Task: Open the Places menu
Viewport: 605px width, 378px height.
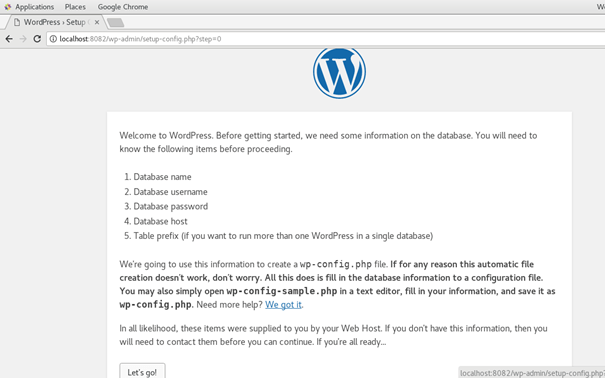Action: coord(75,7)
